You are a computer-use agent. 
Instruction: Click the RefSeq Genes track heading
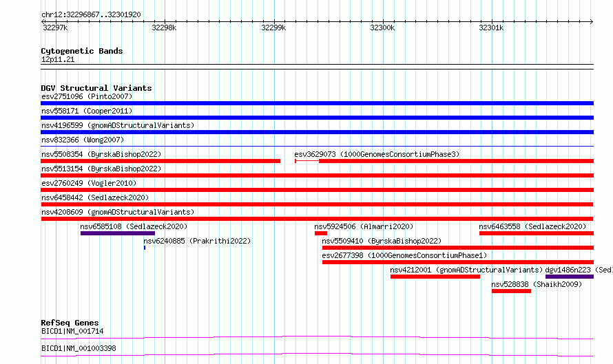tap(70, 323)
